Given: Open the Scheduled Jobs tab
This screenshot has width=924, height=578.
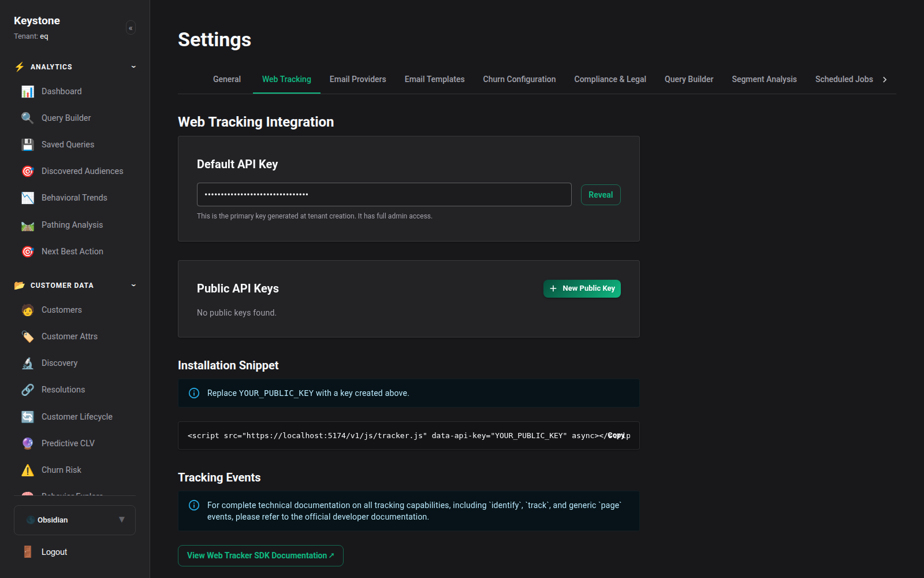Looking at the screenshot, I should tap(844, 79).
